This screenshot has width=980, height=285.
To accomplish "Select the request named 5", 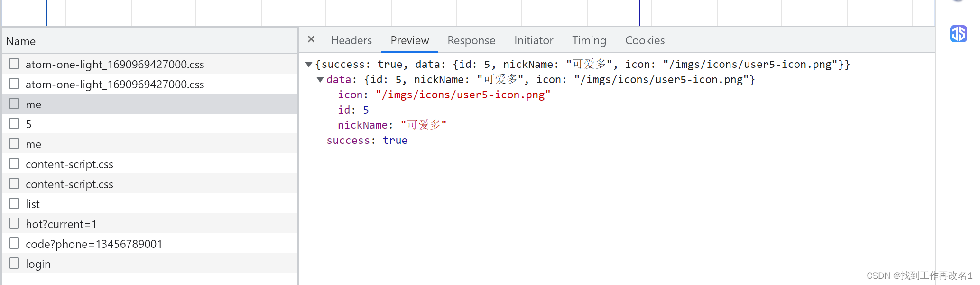I will point(150,123).
